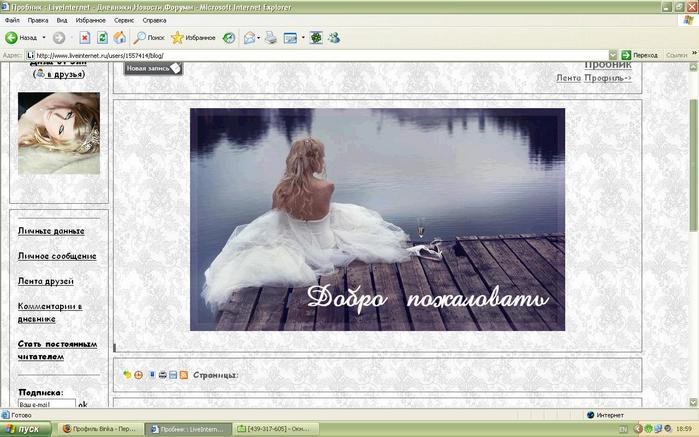This screenshot has height=437, width=699.
Task: Click the orange RSS feed icon
Action: coord(184,375)
